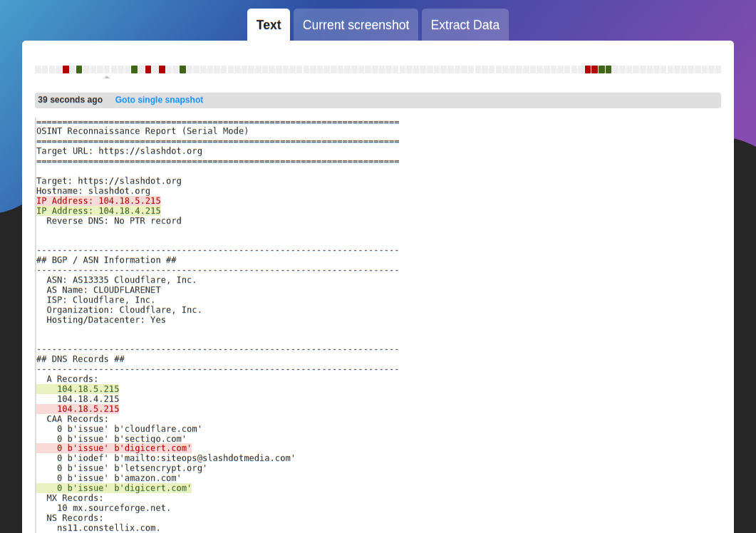Click 'ISP: Cloudflare, Inc.' line
Viewport: 756px width, 533px height.
tap(100, 300)
